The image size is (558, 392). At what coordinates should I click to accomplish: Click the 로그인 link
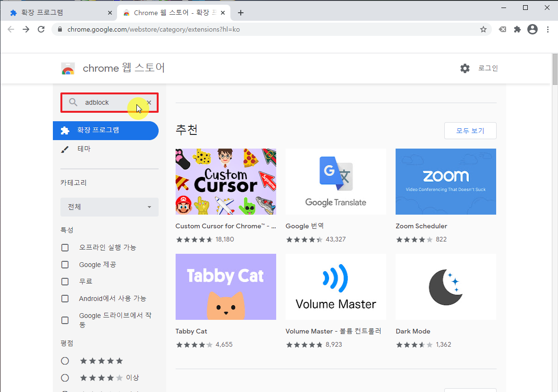click(x=488, y=68)
